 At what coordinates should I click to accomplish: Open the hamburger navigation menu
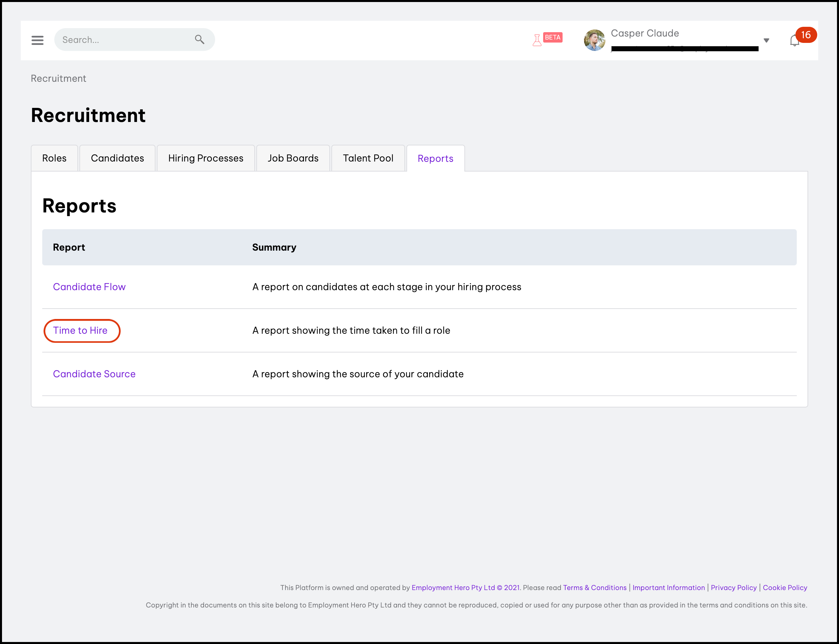[37, 40]
